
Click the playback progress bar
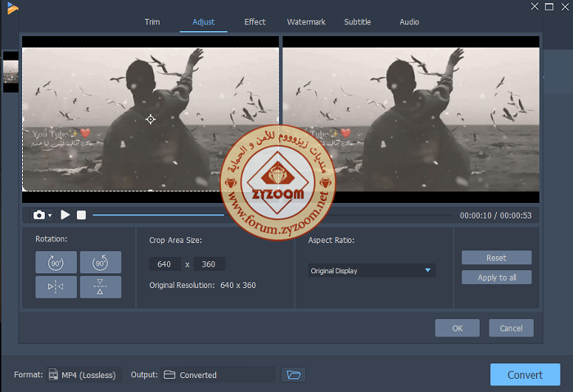(x=273, y=215)
